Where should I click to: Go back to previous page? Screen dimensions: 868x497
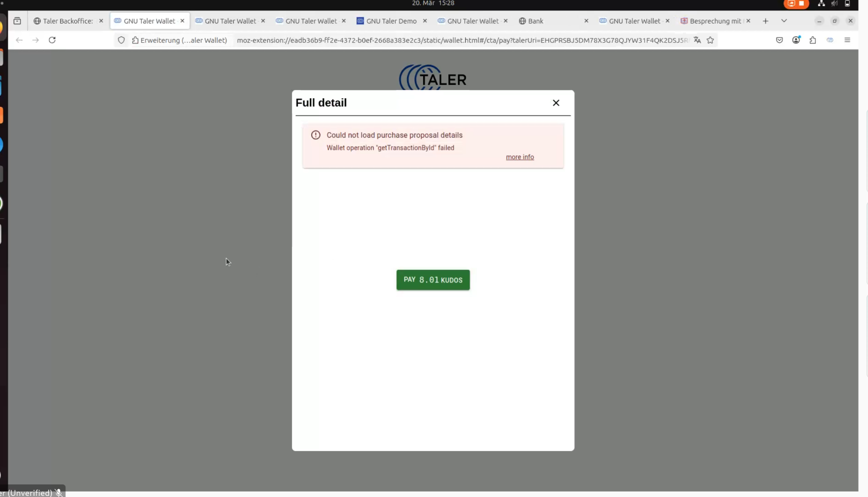coord(19,40)
